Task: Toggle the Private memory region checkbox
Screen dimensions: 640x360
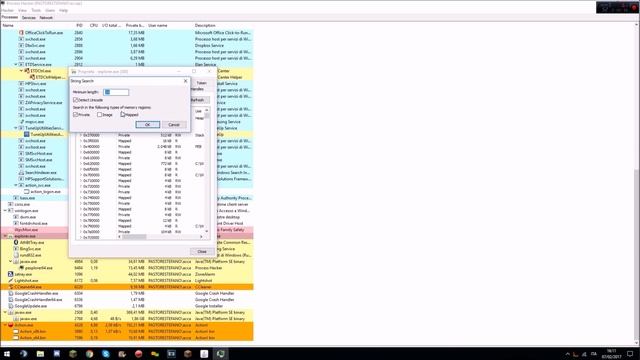Action: [75, 115]
